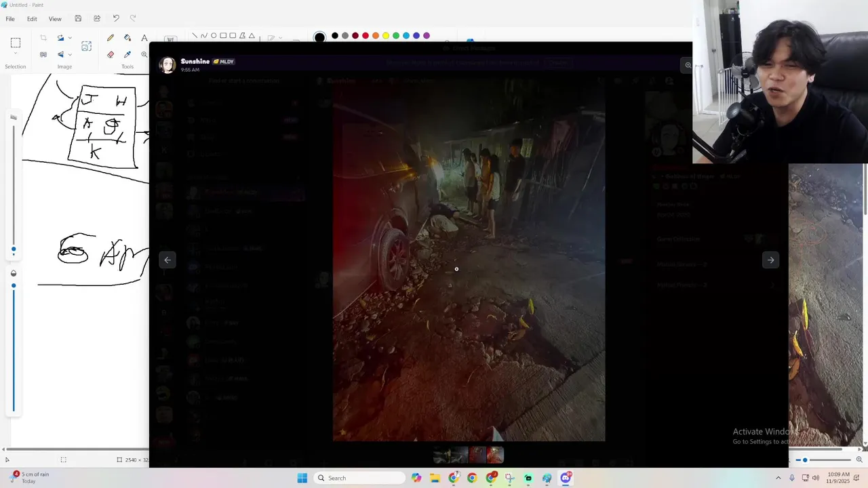Viewport: 868px width, 488px height.
Task: Click the Rotate icon in Image group
Action: [x=60, y=38]
